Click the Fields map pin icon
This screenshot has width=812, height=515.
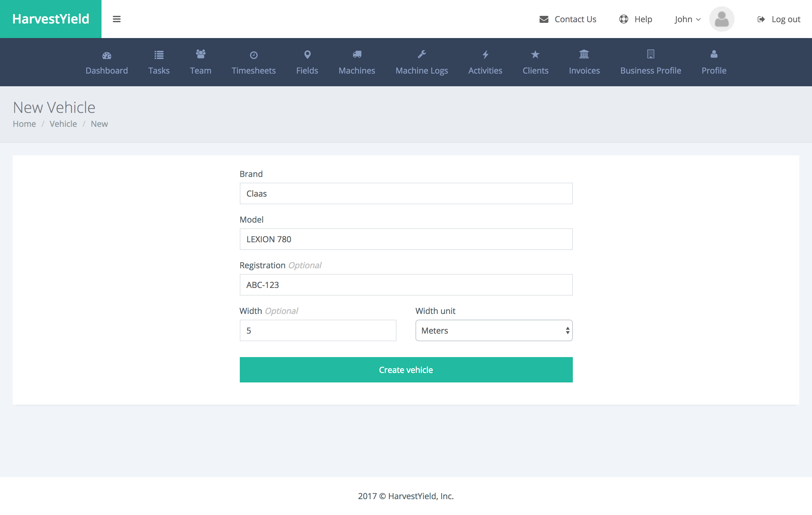pyautogui.click(x=307, y=55)
